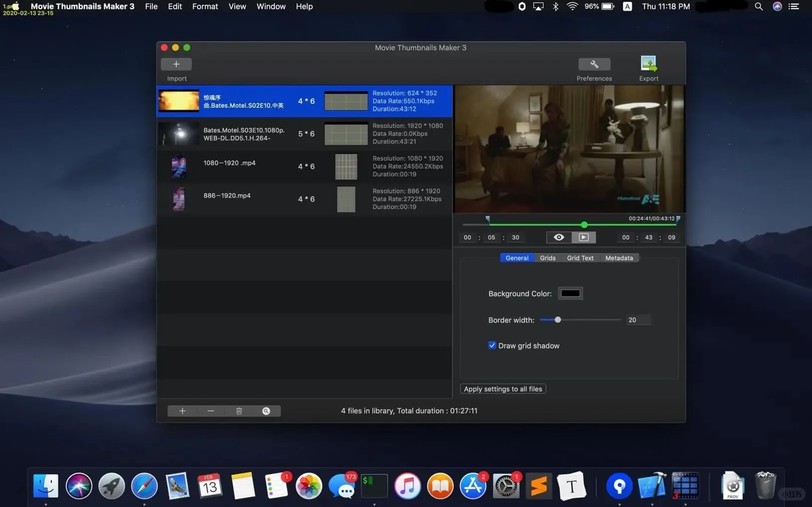The image size is (812, 507).
Task: Open Preferences with the wrench icon
Action: [594, 64]
